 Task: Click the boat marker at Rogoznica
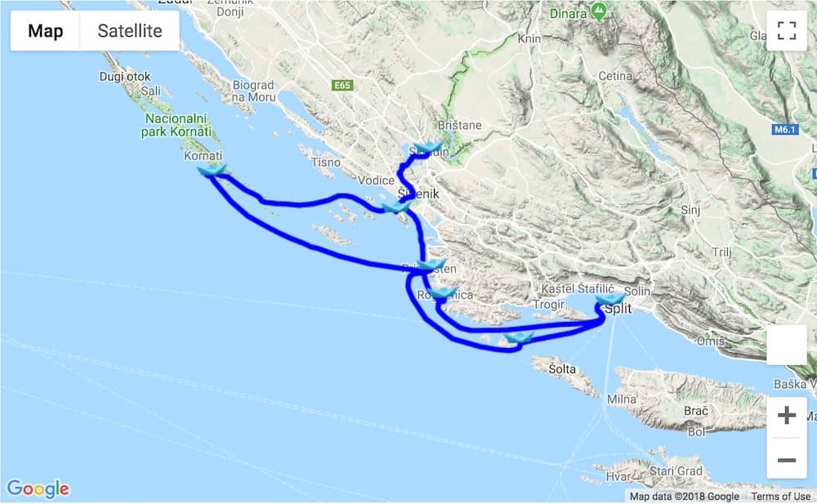(443, 293)
